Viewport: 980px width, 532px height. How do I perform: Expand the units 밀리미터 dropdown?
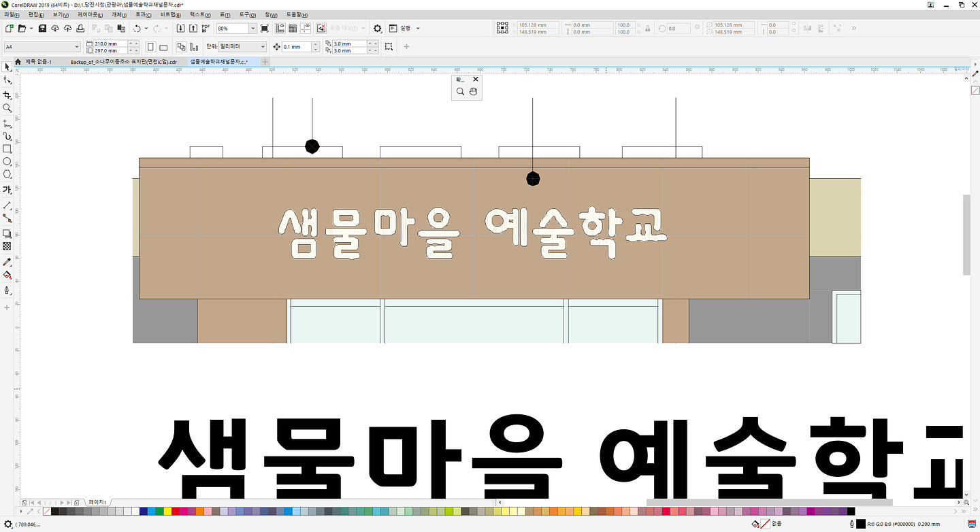click(263, 47)
